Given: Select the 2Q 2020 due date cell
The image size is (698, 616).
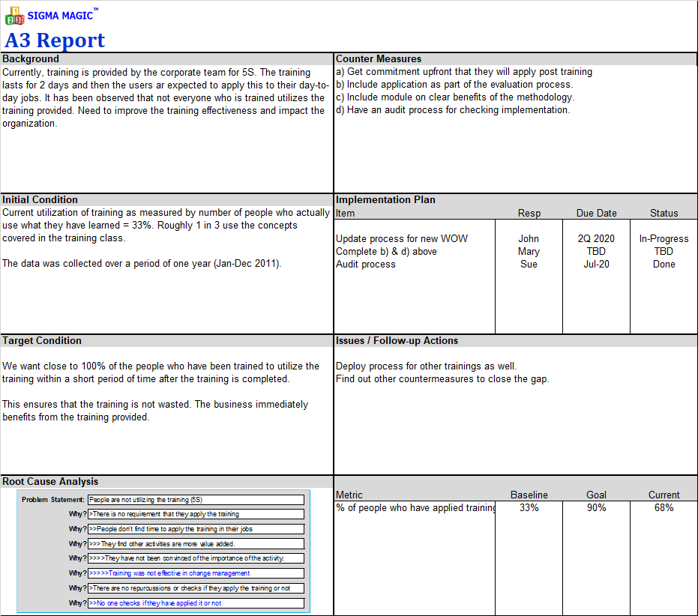Looking at the screenshot, I should point(596,238).
